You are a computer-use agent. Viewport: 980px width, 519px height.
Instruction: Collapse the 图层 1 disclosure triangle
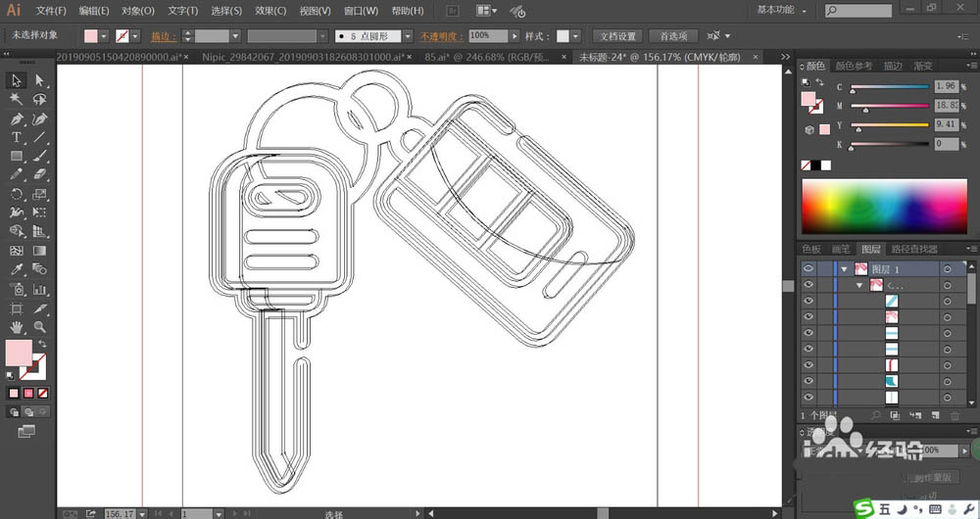[x=845, y=269]
